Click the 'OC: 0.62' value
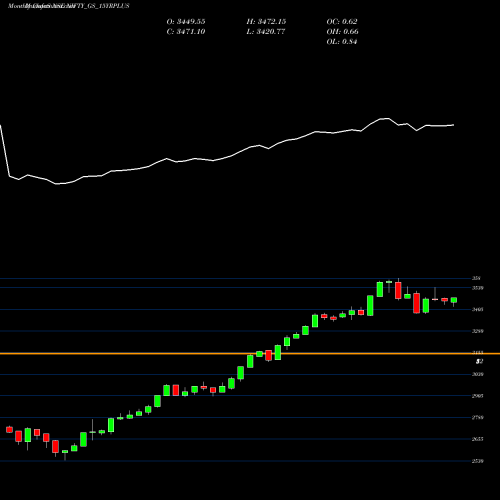This screenshot has height=500, width=500. coord(342,22)
